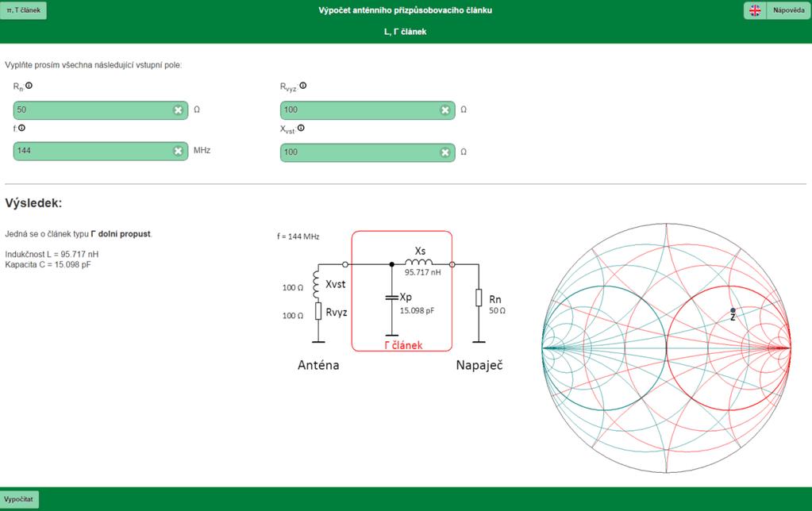Click the z point on the Smith chart

tap(733, 310)
